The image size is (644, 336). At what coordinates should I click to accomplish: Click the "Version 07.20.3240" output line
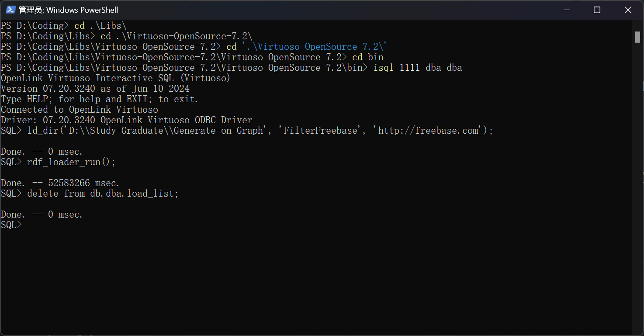[95, 89]
